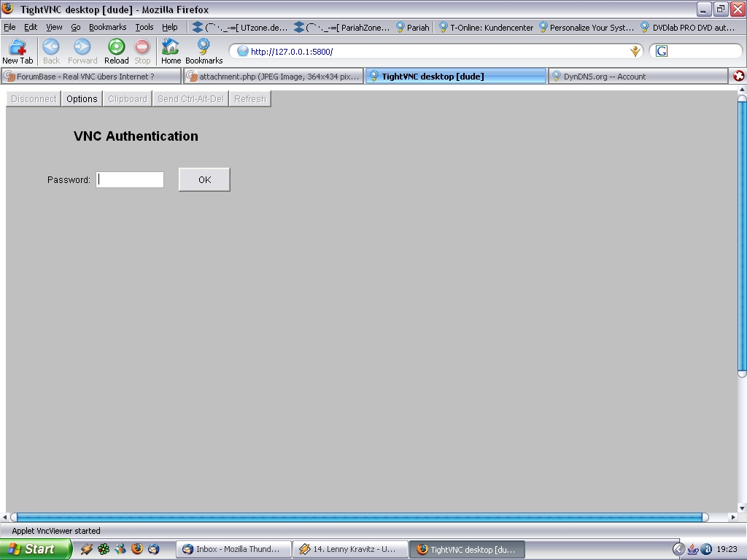Viewport: 747px width, 560px height.
Task: Open Personalize Your System bookmark
Action: coord(587,28)
